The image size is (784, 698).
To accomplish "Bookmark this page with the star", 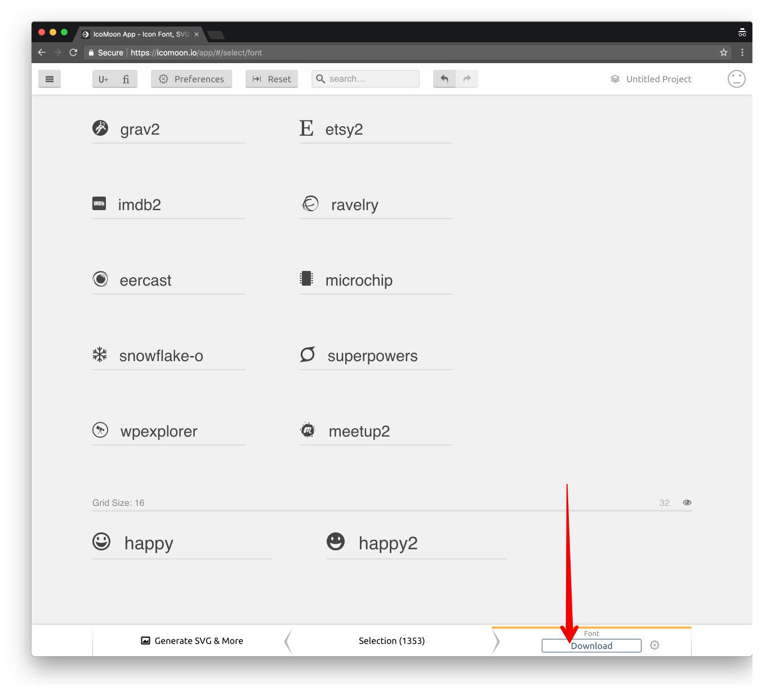I will 724,52.
